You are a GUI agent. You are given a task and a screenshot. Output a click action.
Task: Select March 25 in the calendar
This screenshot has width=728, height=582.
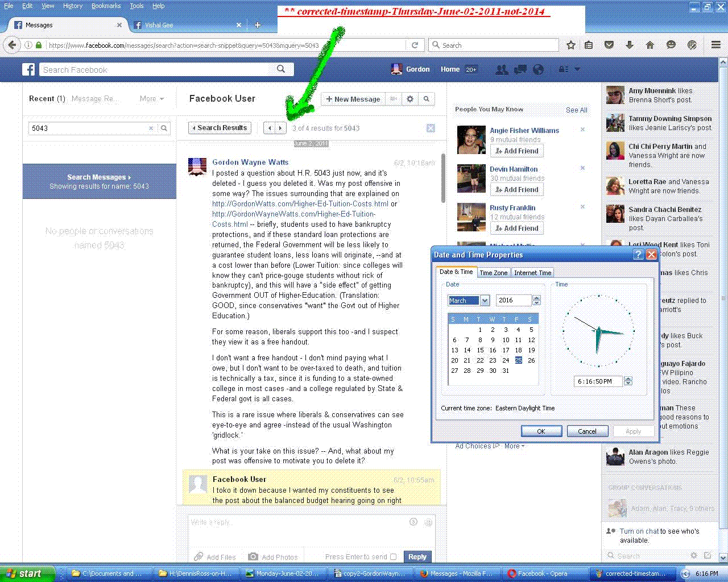pos(518,360)
